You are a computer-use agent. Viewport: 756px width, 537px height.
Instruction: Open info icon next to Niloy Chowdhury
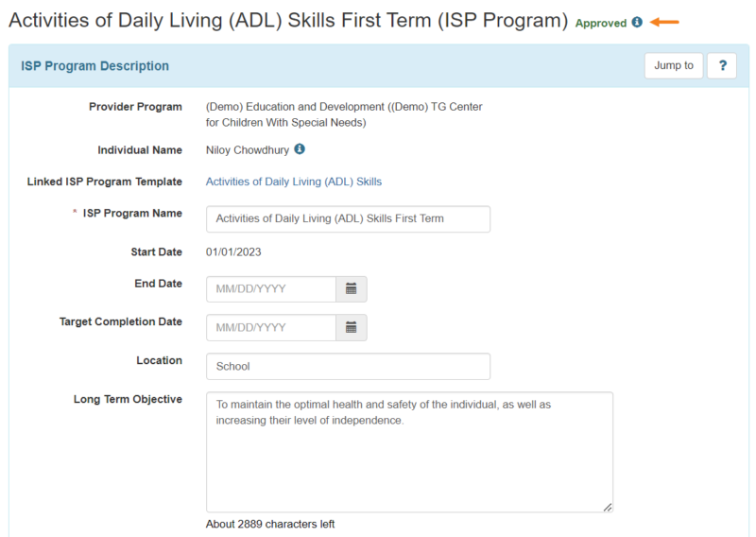300,149
